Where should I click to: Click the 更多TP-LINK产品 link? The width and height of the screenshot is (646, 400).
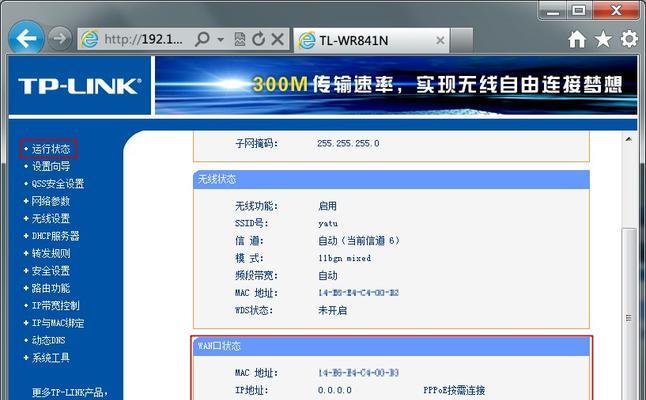pyautogui.click(x=70, y=392)
